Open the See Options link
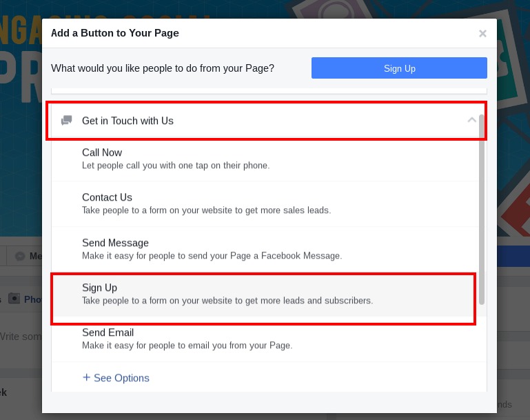 116,378
